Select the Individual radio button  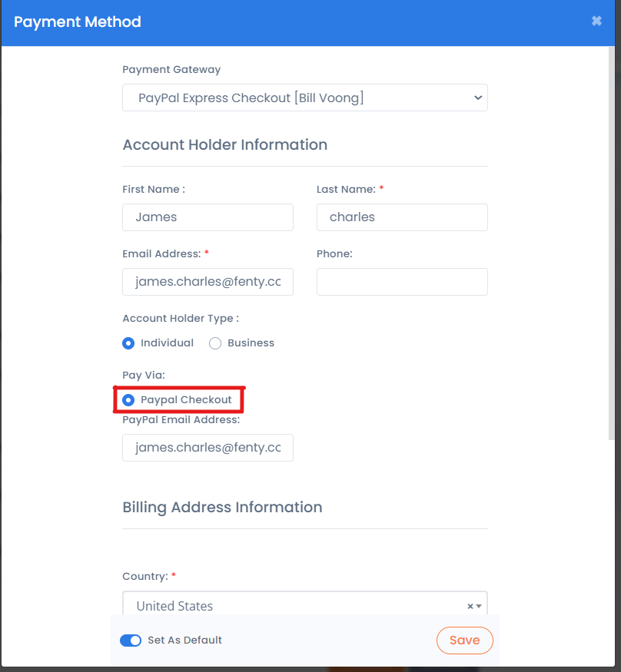128,343
